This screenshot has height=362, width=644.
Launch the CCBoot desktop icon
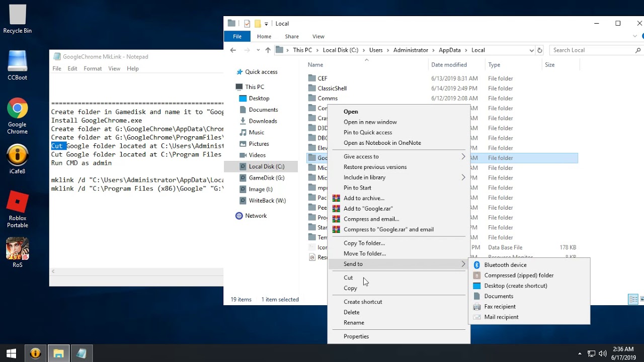point(17,65)
